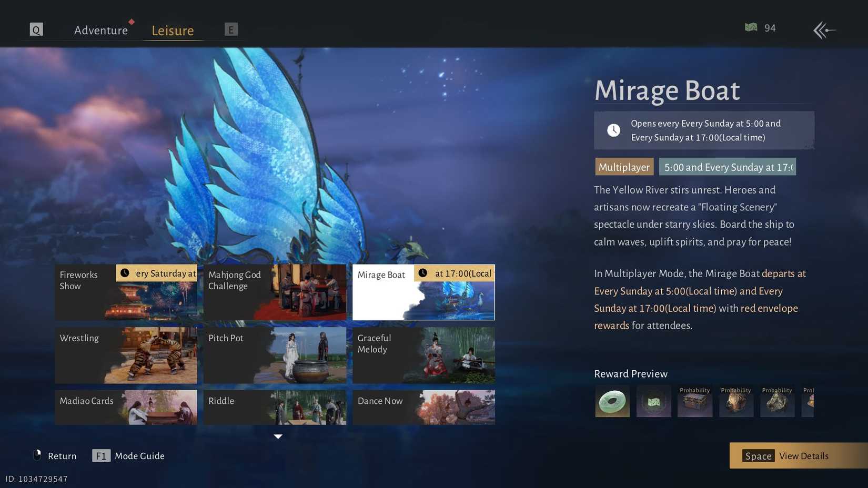Open the schedule dropdown showing 5:00 Sunday times
This screenshot has width=868, height=488.
(728, 167)
